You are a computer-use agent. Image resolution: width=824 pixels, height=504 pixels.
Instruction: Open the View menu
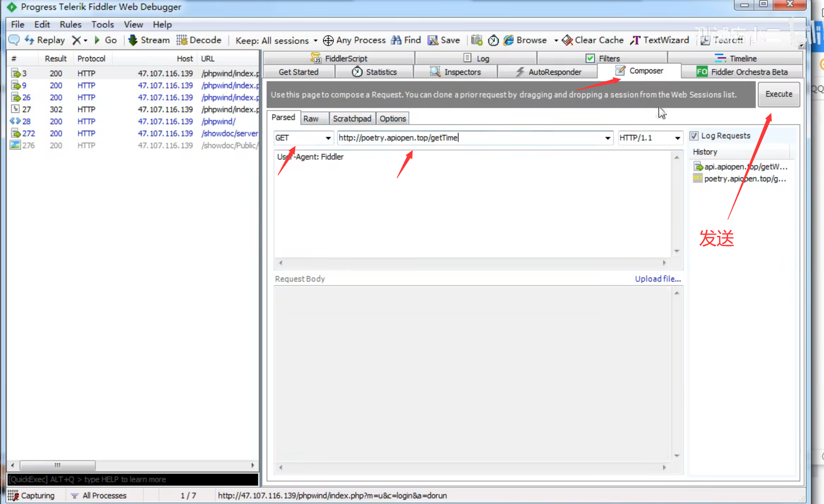pyautogui.click(x=133, y=24)
